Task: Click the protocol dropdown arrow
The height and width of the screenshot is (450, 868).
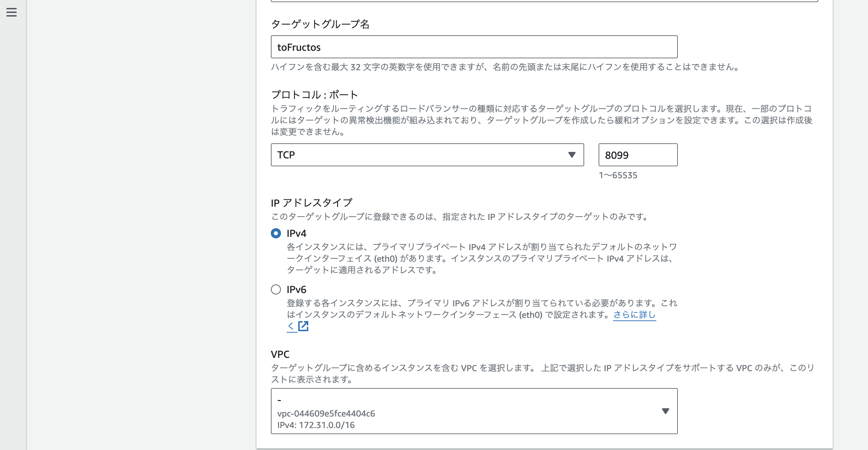Action: (572, 155)
